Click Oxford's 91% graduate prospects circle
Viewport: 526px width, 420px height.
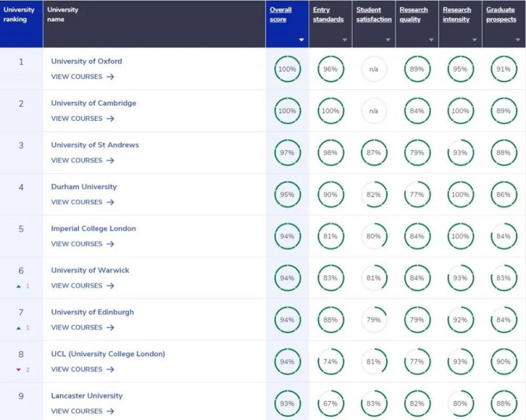504,69
